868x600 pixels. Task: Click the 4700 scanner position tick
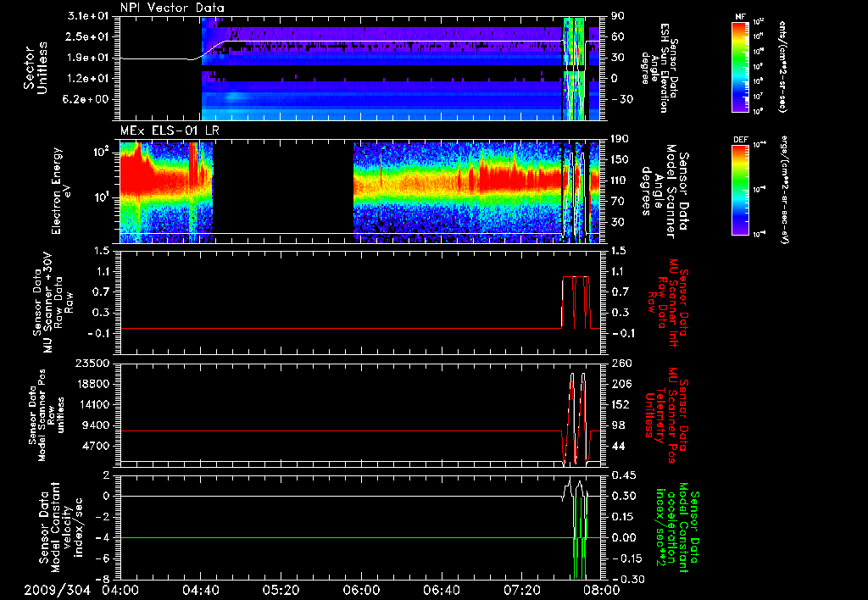[x=97, y=446]
